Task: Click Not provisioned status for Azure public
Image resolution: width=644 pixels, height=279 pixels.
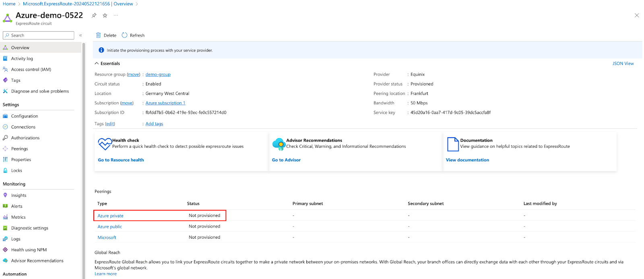Action: pyautogui.click(x=204, y=227)
